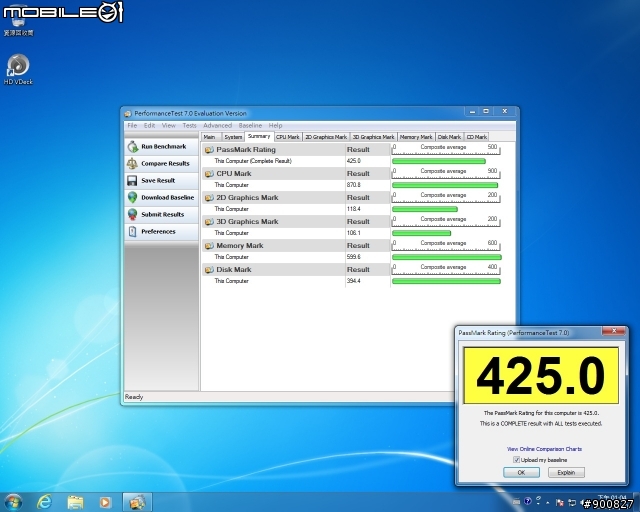Image resolution: width=640 pixels, height=512 pixels.
Task: Click the Preferences page icon
Action: pos(132,232)
